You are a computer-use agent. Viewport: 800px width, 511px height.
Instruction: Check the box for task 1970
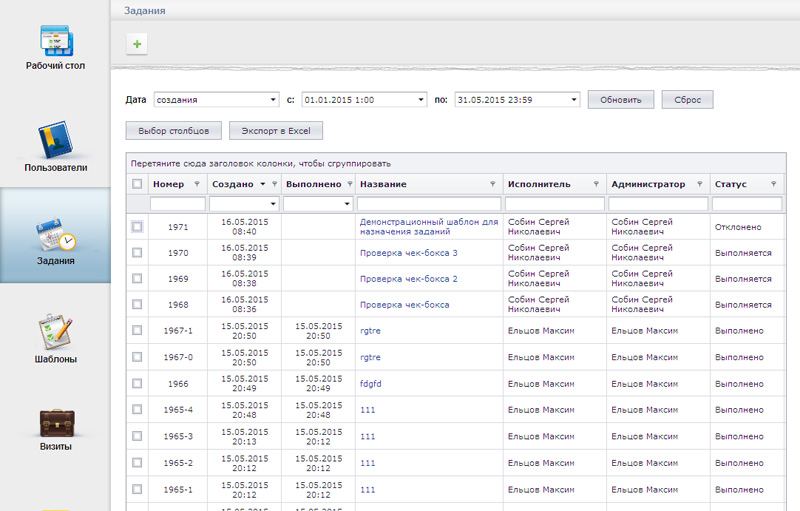pos(137,252)
